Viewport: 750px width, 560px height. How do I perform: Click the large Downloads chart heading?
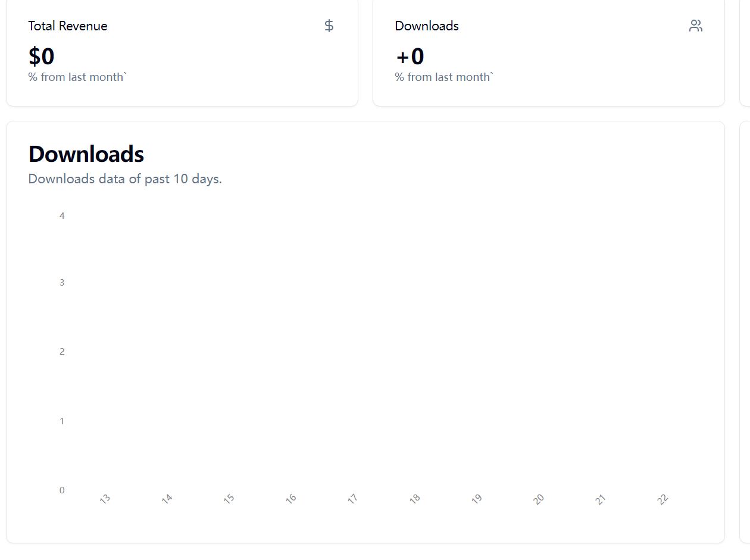tap(86, 154)
